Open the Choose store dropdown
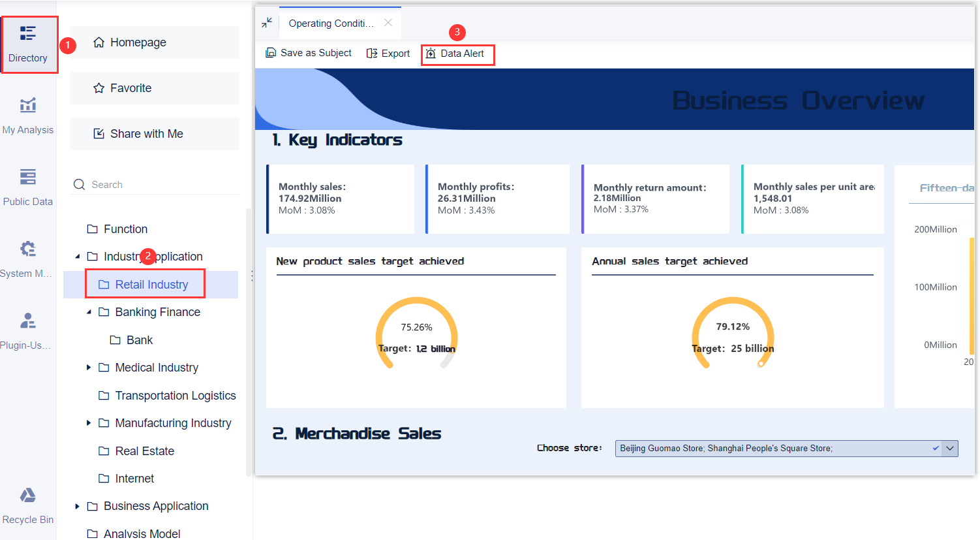Screen dimensions: 980x540 [950, 449]
